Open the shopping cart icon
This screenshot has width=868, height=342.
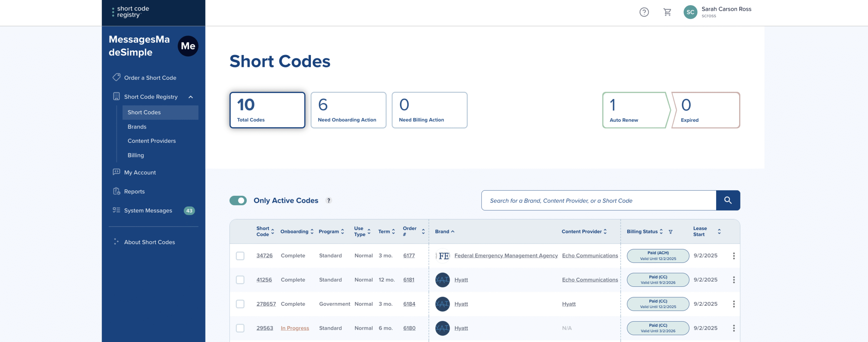coord(667,12)
